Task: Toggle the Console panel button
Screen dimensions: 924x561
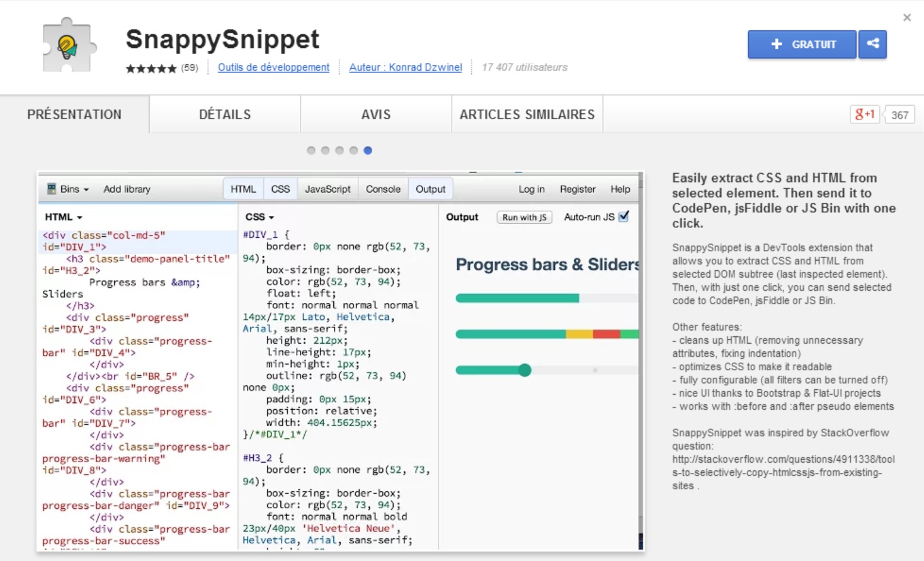Action: coord(383,189)
